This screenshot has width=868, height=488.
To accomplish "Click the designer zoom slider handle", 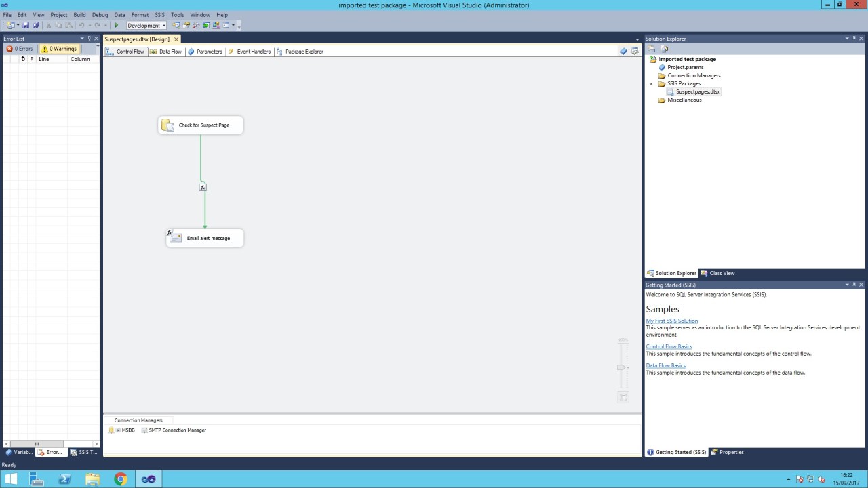I will click(x=620, y=367).
